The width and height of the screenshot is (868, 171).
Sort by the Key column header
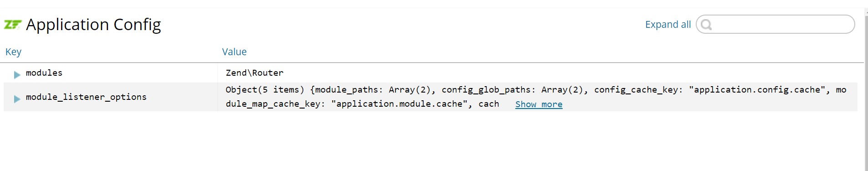coord(13,52)
